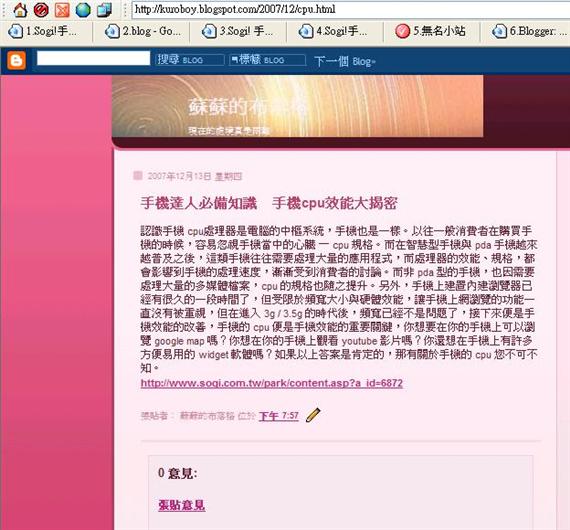Screen dimensions: 570x530
Task: Open the globe internet icon
Action: [x=83, y=10]
